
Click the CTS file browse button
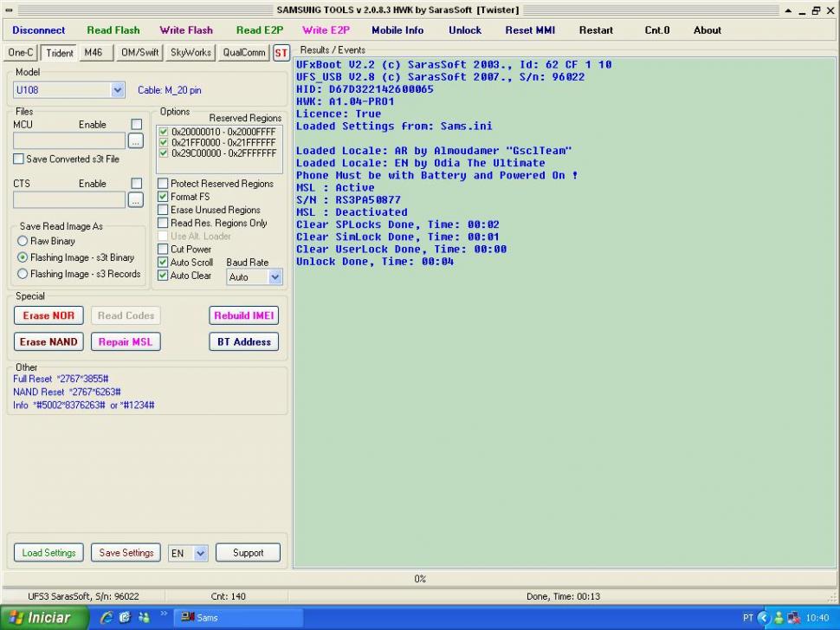click(x=136, y=200)
